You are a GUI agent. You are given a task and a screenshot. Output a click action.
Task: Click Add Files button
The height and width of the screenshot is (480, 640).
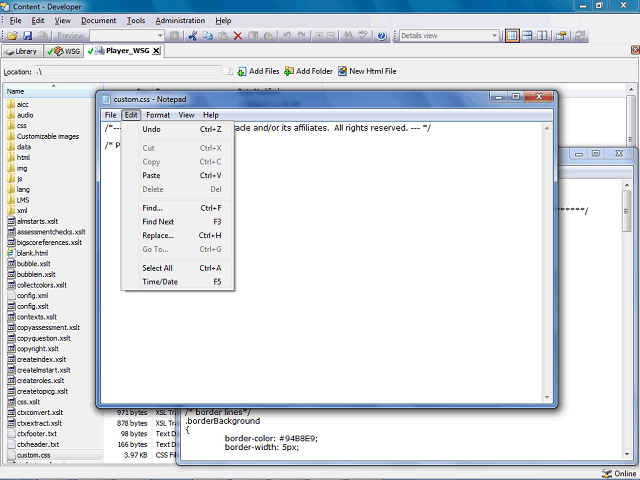[259, 71]
